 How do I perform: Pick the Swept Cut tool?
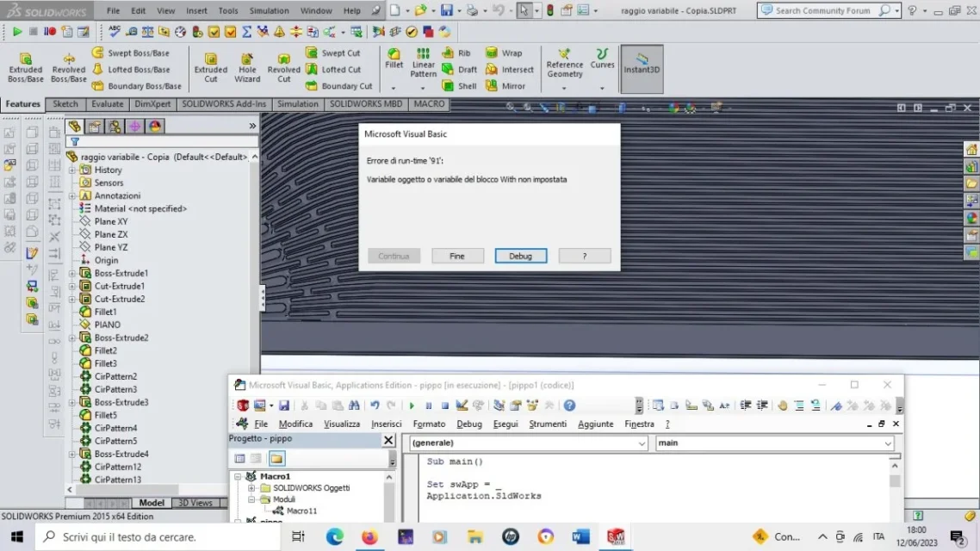click(333, 53)
